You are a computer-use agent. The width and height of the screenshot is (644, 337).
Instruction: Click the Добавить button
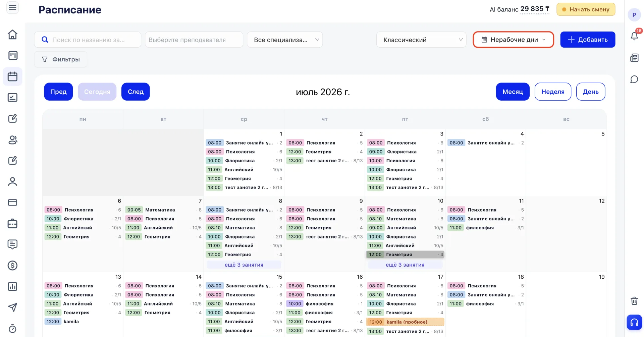588,40
